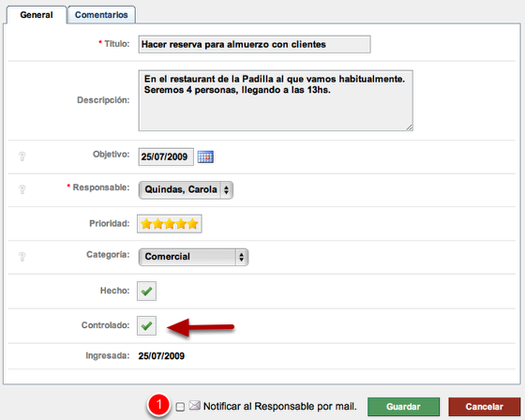Click into the Título text field

pyautogui.click(x=254, y=45)
